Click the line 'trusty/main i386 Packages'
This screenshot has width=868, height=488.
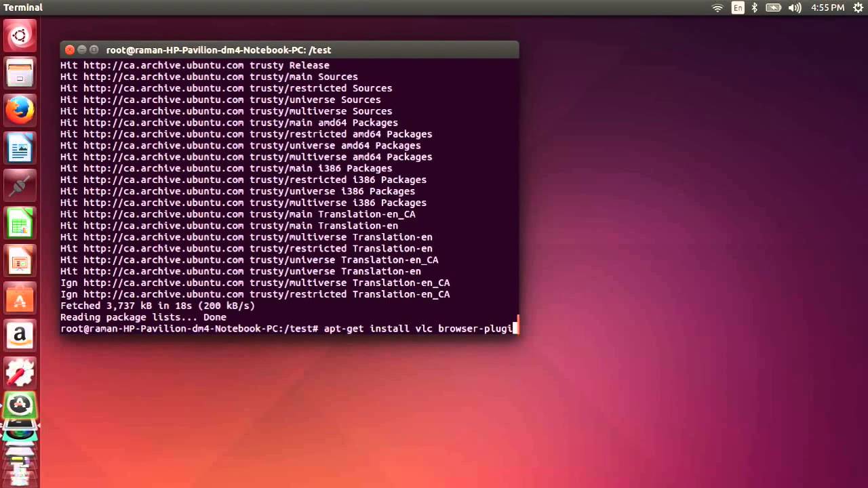pyautogui.click(x=226, y=168)
